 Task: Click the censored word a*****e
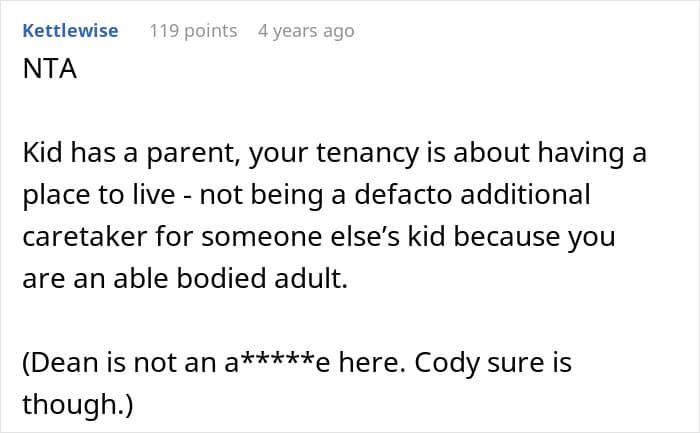[277, 362]
